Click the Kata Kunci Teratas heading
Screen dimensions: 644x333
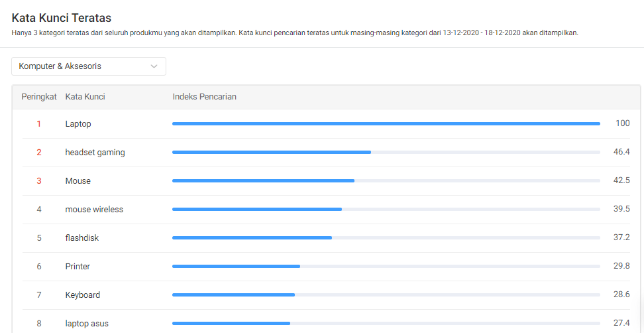[x=62, y=18]
